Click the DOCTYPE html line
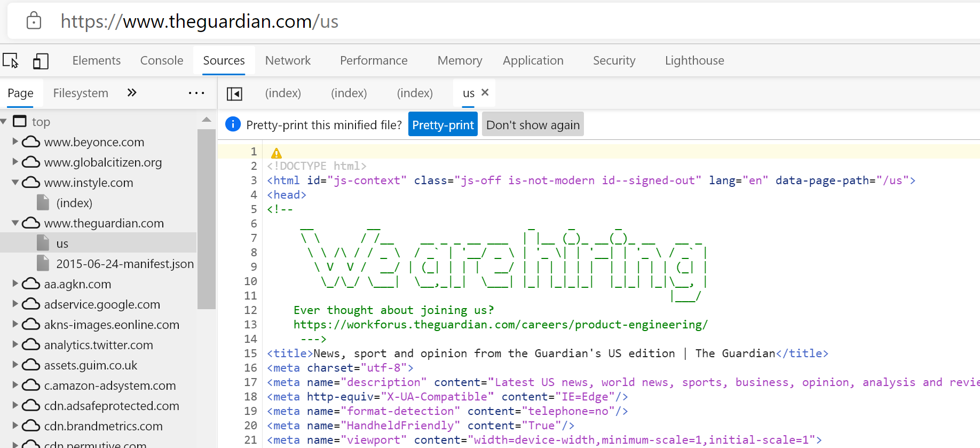 [x=317, y=166]
